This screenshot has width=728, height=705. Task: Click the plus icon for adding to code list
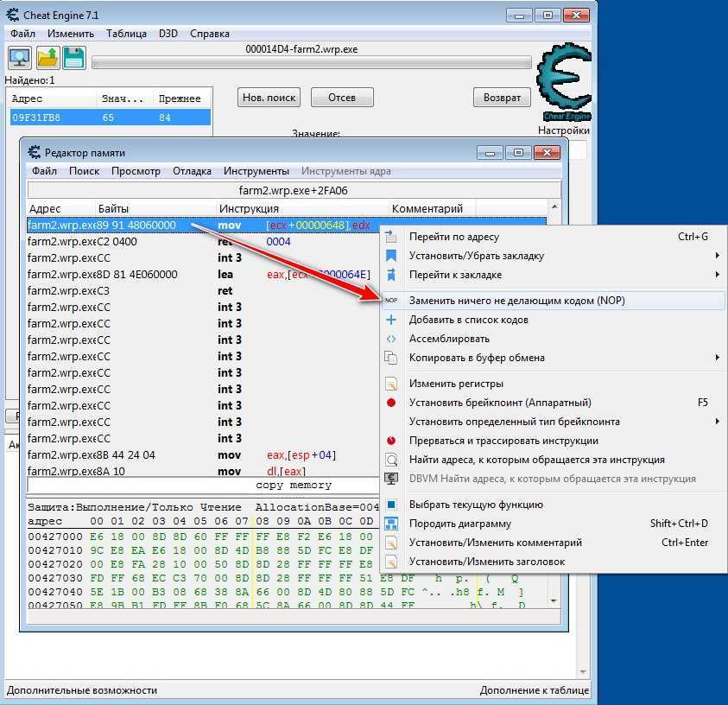click(391, 320)
